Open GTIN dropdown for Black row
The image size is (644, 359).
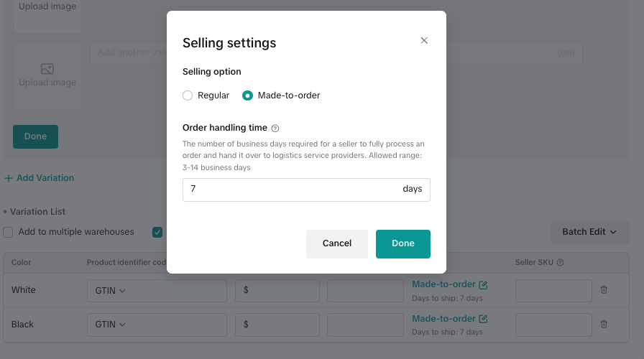point(111,325)
